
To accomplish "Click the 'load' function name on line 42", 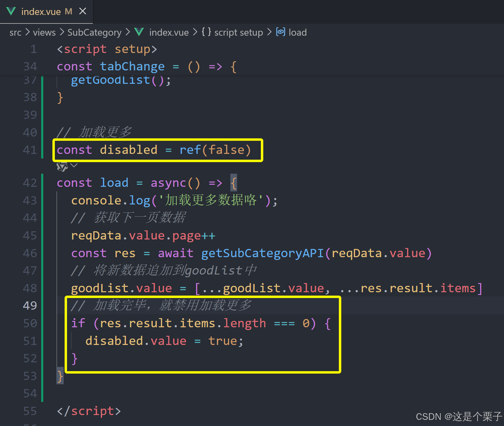I will [114, 183].
